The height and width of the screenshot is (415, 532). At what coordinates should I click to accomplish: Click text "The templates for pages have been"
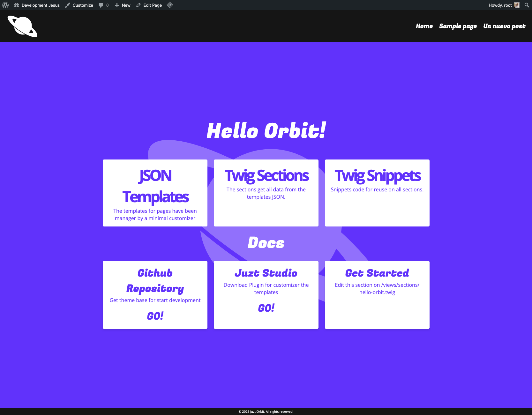click(x=155, y=211)
